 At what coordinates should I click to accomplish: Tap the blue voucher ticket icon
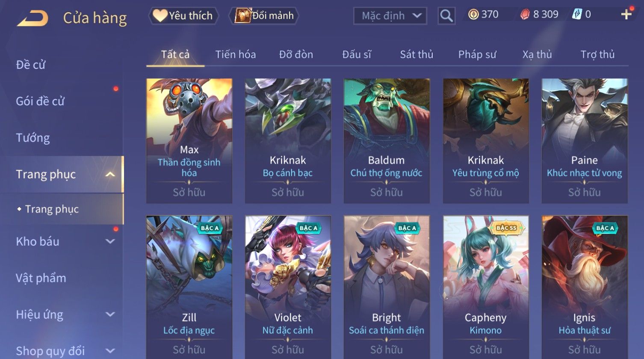click(577, 15)
